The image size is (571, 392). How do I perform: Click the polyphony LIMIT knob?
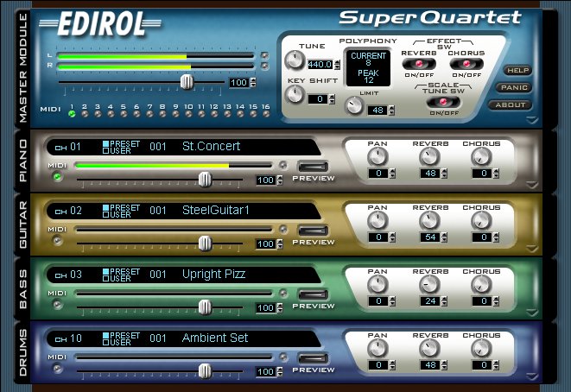pyautogui.click(x=354, y=106)
